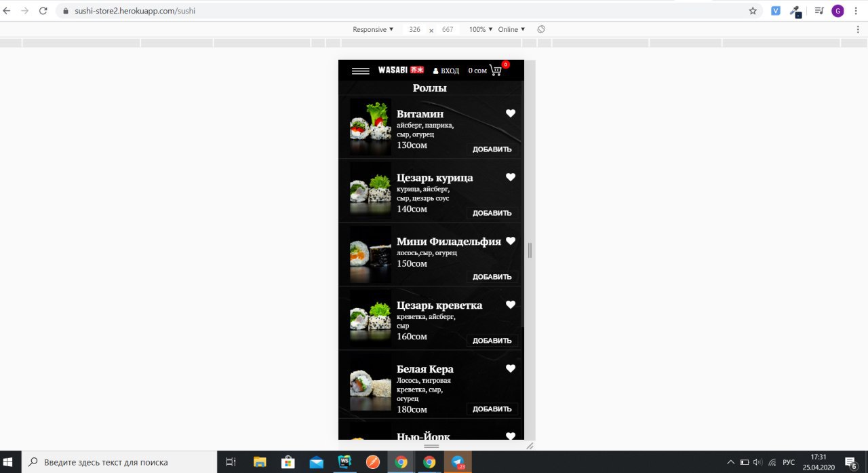Click the Витамин product title
Screen dimensions: 868x473
point(420,114)
